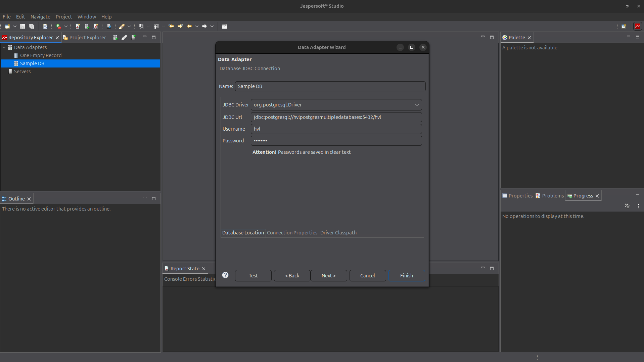Click the Back button in the wizard
644x362 pixels.
point(292,276)
